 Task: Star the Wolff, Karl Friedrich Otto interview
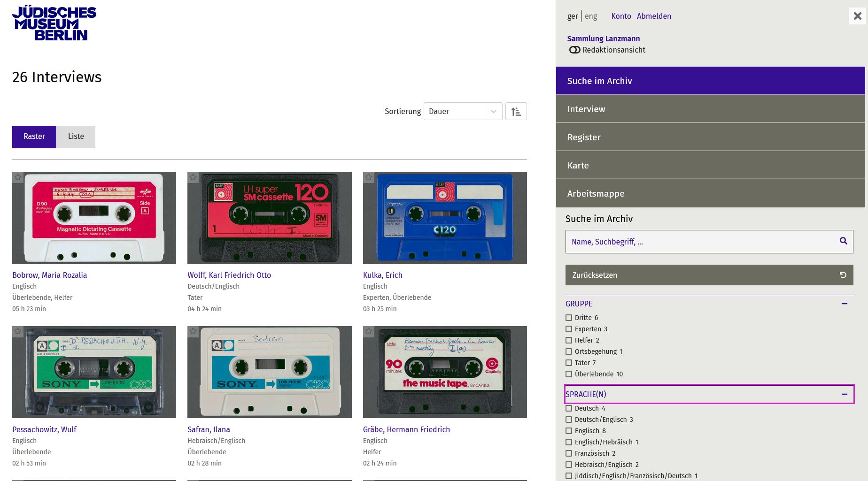[x=193, y=177]
